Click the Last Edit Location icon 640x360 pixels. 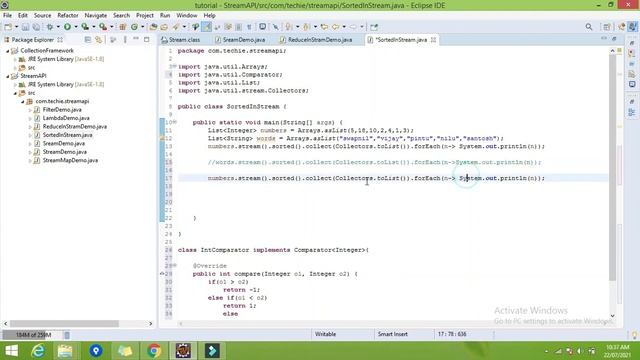[x=324, y=27]
